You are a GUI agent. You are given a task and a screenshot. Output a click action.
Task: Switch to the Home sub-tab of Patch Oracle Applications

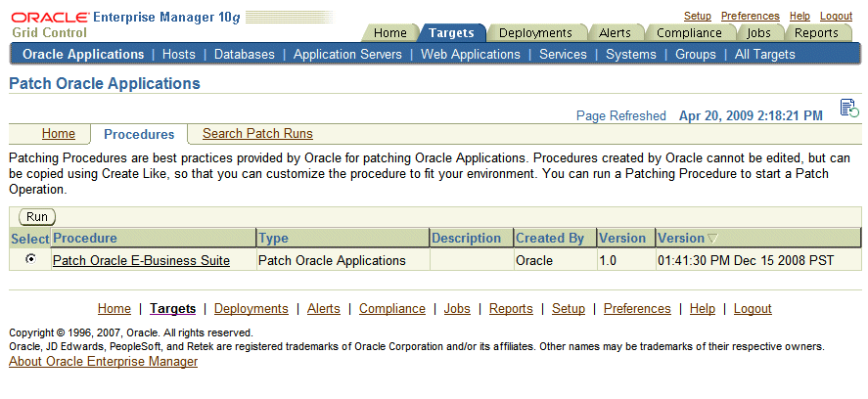coord(58,133)
